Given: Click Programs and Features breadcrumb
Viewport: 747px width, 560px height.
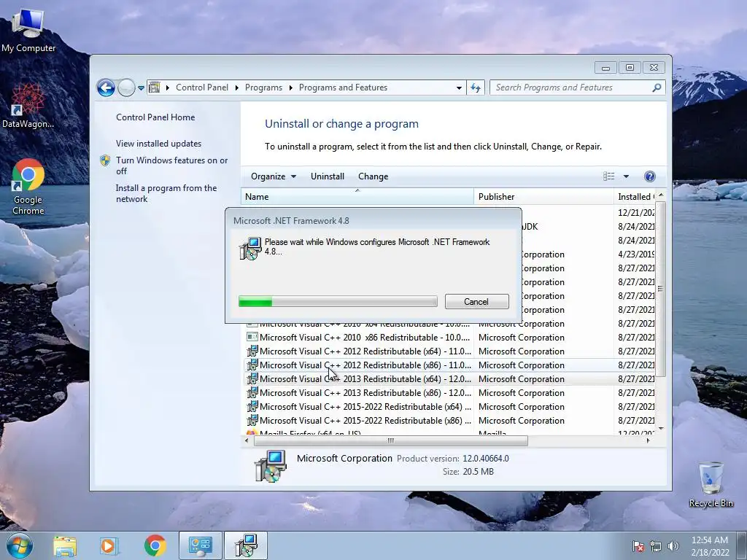Looking at the screenshot, I should click(x=343, y=87).
